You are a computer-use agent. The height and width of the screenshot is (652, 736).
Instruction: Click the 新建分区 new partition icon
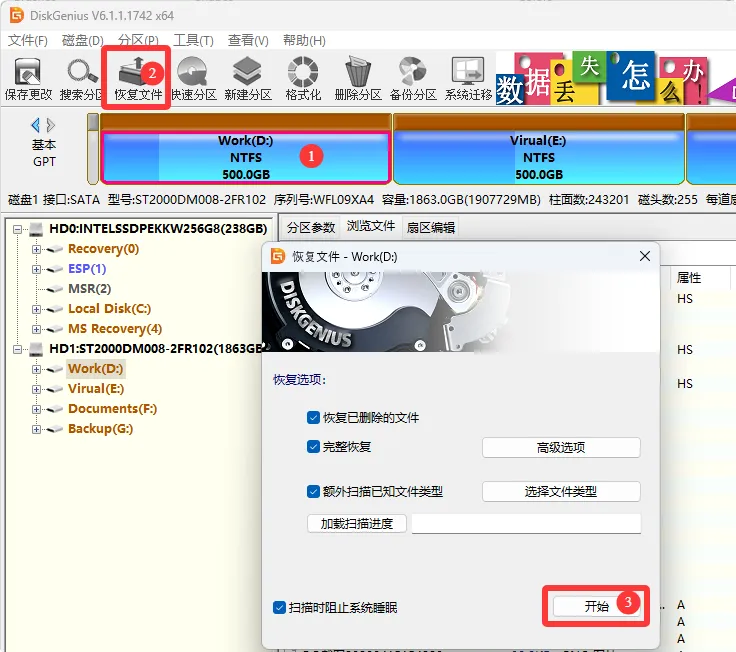point(247,71)
